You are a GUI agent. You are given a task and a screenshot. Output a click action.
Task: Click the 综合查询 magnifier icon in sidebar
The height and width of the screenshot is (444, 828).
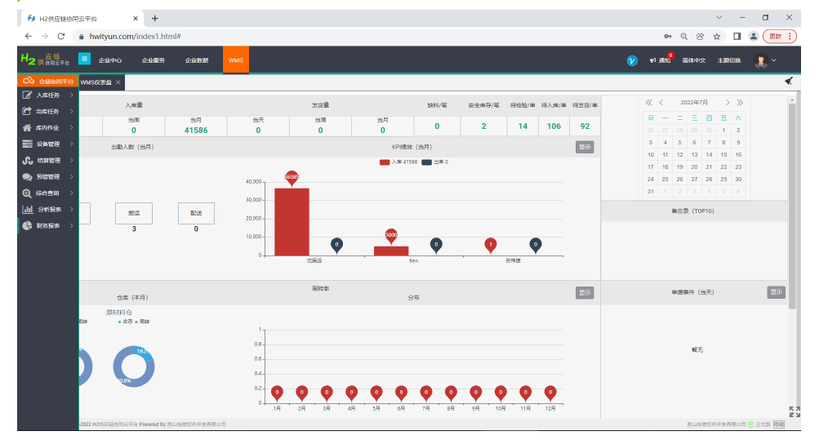click(27, 193)
